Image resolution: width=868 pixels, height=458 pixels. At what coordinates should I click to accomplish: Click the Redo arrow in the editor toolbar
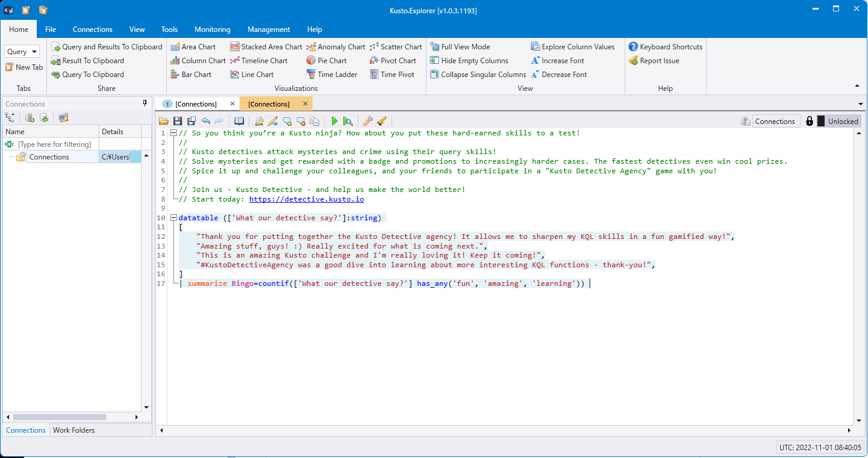click(x=219, y=121)
